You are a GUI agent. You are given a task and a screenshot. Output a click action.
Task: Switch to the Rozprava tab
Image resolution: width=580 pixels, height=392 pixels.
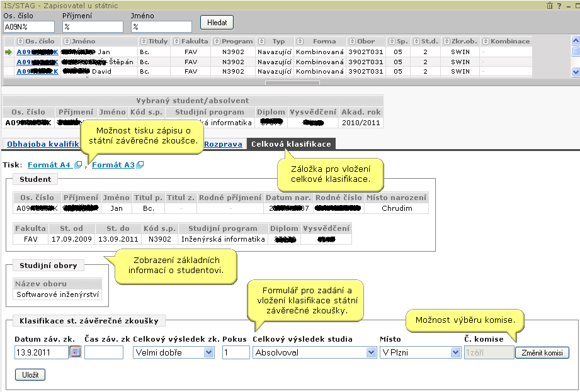(223, 144)
